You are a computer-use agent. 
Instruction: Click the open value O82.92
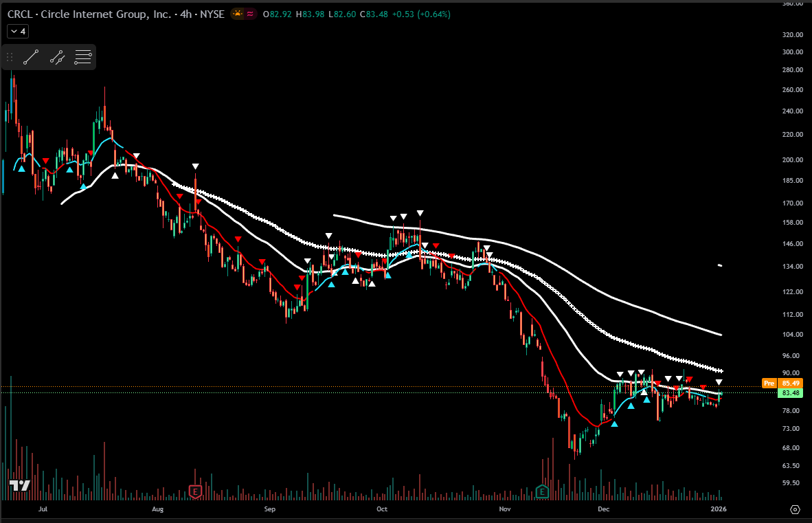coord(278,14)
